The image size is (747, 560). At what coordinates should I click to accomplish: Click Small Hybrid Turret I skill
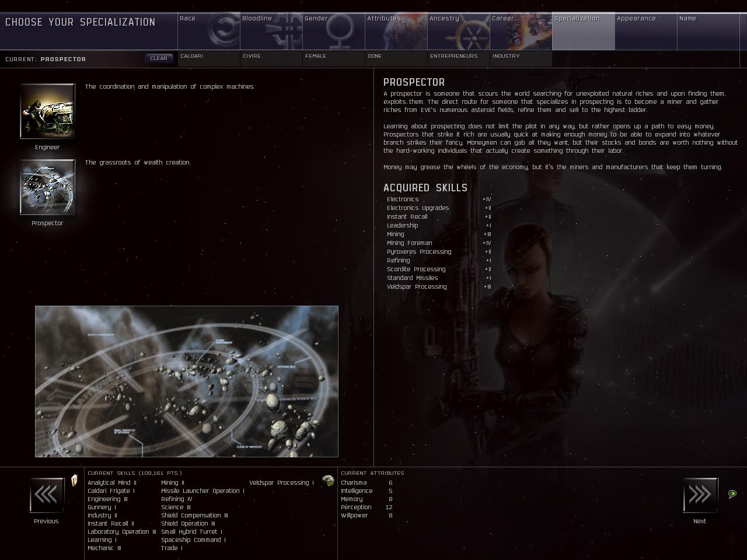click(x=192, y=532)
